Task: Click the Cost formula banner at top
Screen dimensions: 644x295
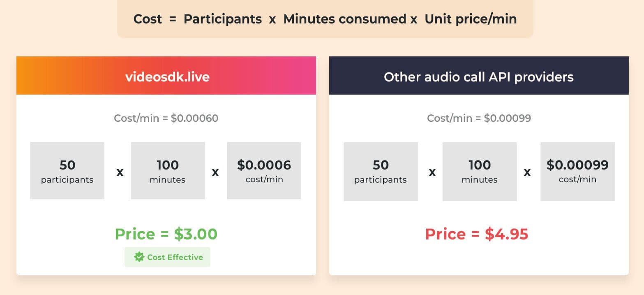Action: coord(325,19)
